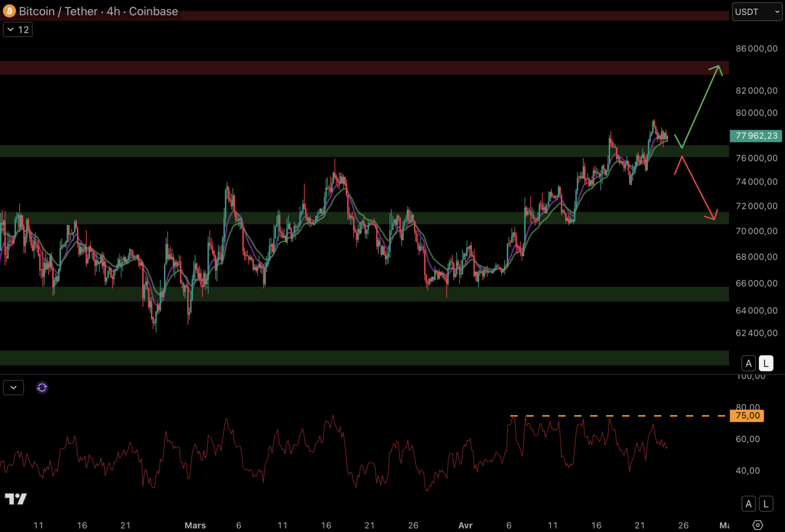Image resolution: width=785 pixels, height=532 pixels.
Task: Open chart settings via the hexagon gear icon
Action: pos(758,525)
